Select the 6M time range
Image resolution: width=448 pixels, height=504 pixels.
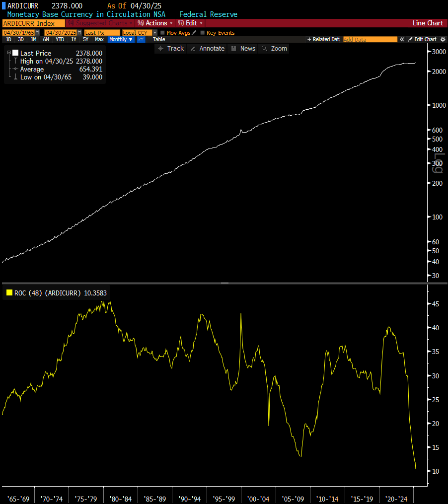[x=46, y=39]
